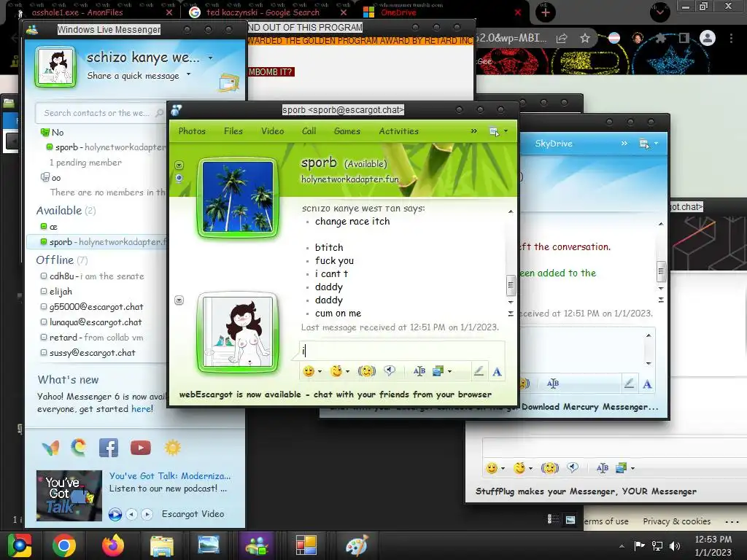Viewport: 747px width, 560px height.
Task: Open the Facebook icon in Messenger
Action: [109, 448]
